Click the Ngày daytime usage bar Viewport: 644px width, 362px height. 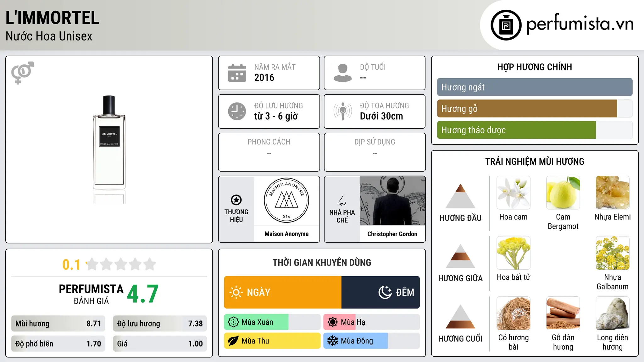tap(283, 292)
